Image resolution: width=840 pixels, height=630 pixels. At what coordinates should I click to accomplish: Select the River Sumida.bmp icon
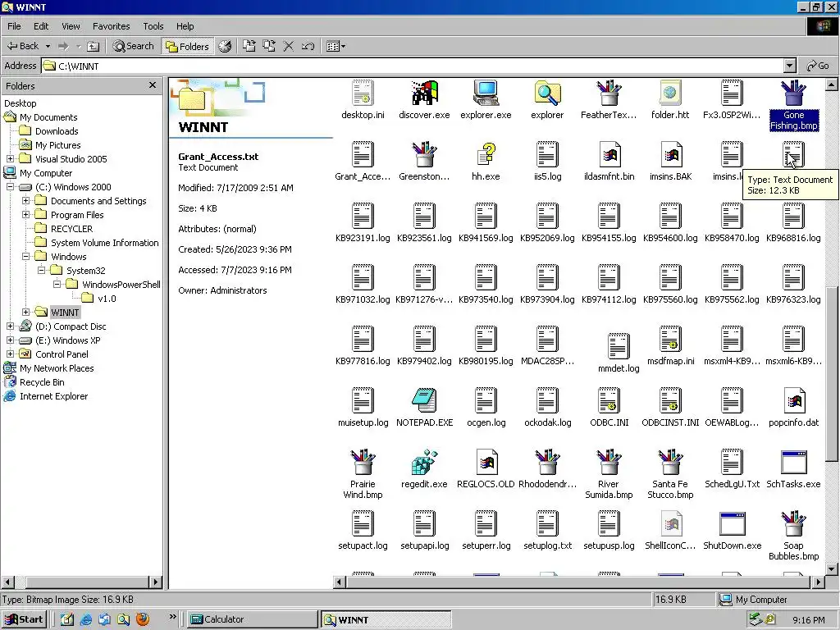tap(609, 462)
